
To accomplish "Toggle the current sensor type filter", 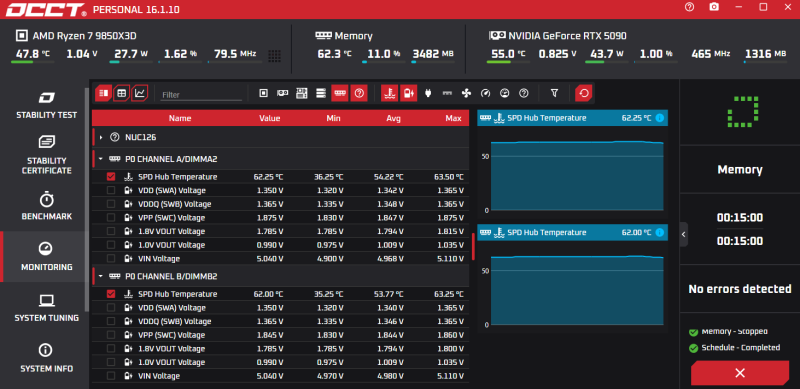I will 447,93.
